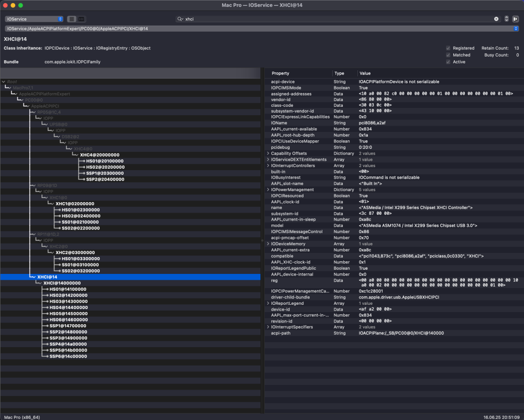
Task: Expand IOServiceDEXTEntitlements array
Action: pos(268,160)
